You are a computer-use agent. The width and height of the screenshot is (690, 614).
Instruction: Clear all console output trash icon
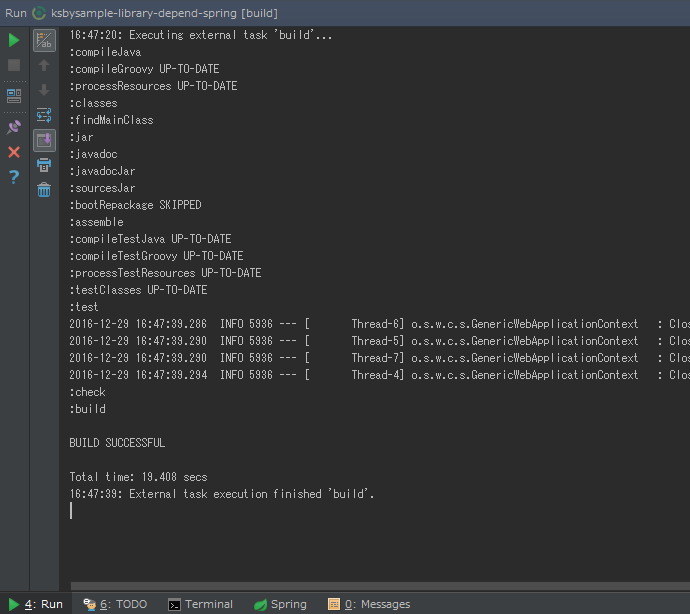tap(44, 190)
